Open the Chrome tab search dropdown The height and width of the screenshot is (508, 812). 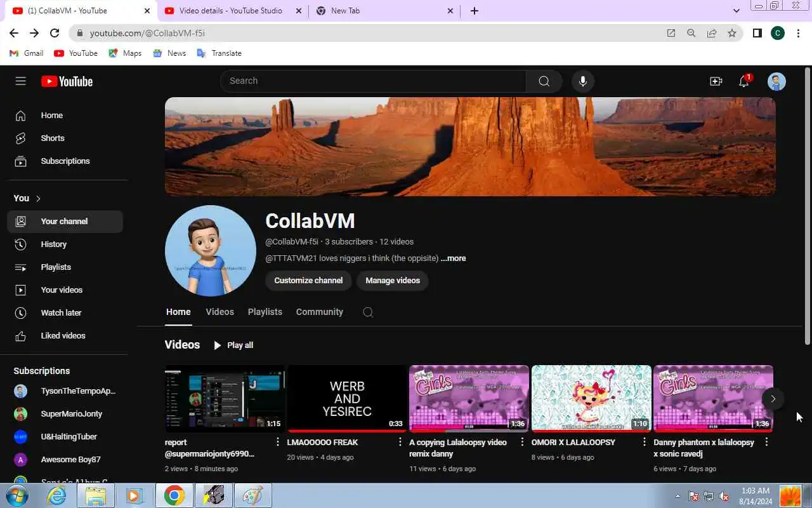(737, 11)
